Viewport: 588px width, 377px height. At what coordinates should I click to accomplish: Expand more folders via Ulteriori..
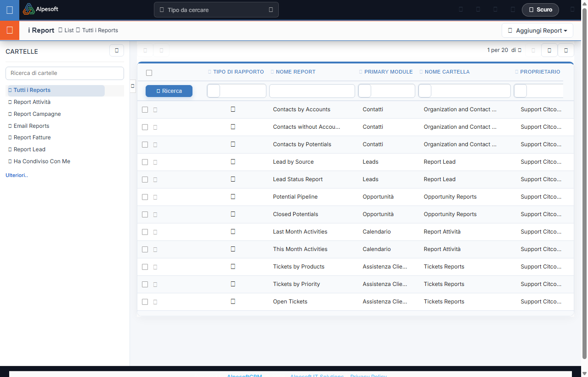pos(17,175)
